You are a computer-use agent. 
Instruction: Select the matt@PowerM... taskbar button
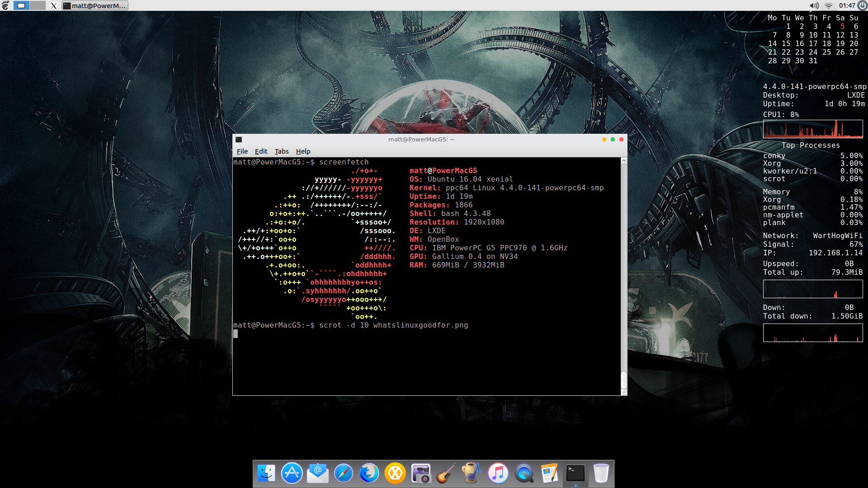tap(95, 5)
